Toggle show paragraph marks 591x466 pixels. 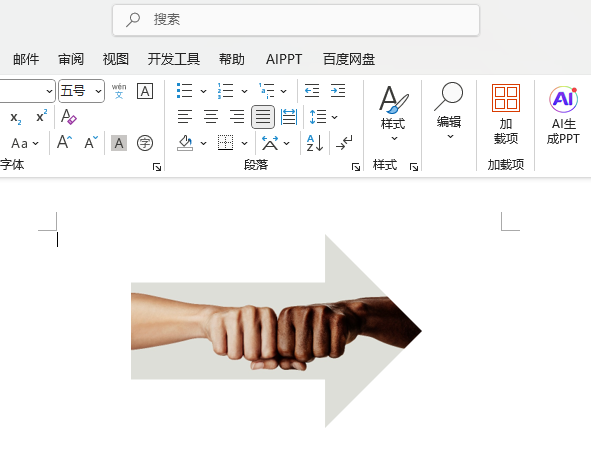344,143
